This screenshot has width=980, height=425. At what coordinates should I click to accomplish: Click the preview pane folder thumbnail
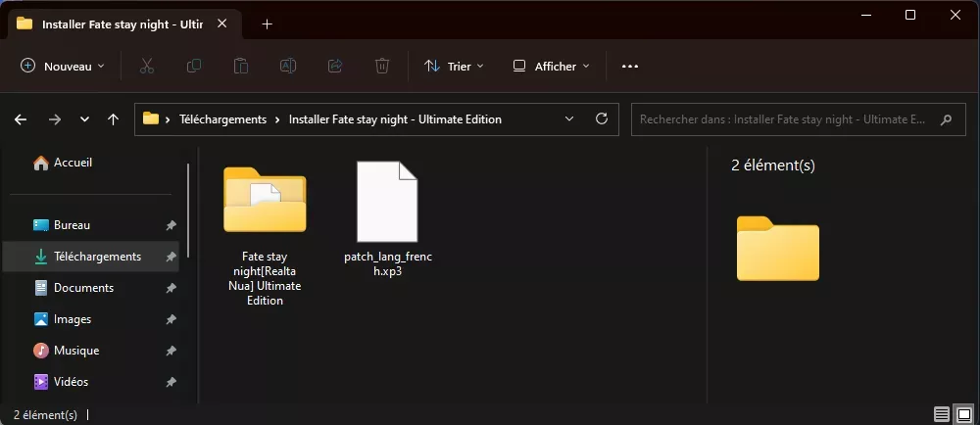tap(777, 248)
